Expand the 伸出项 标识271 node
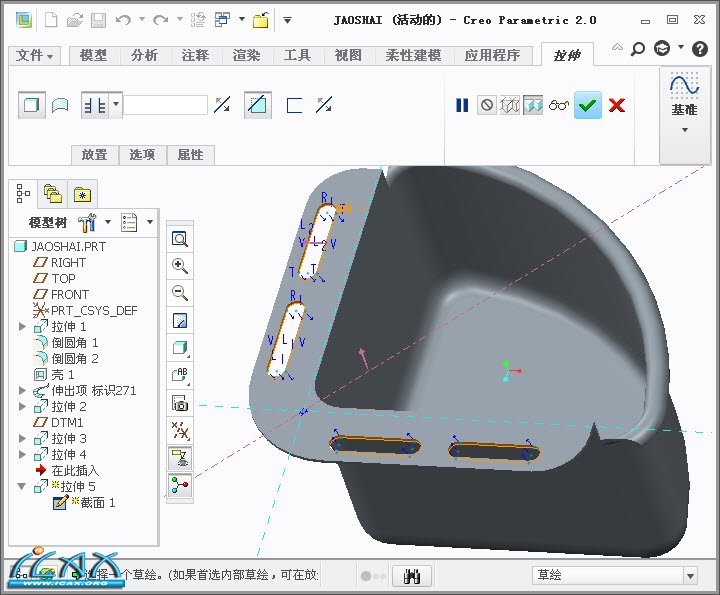The image size is (720, 595). tap(22, 390)
